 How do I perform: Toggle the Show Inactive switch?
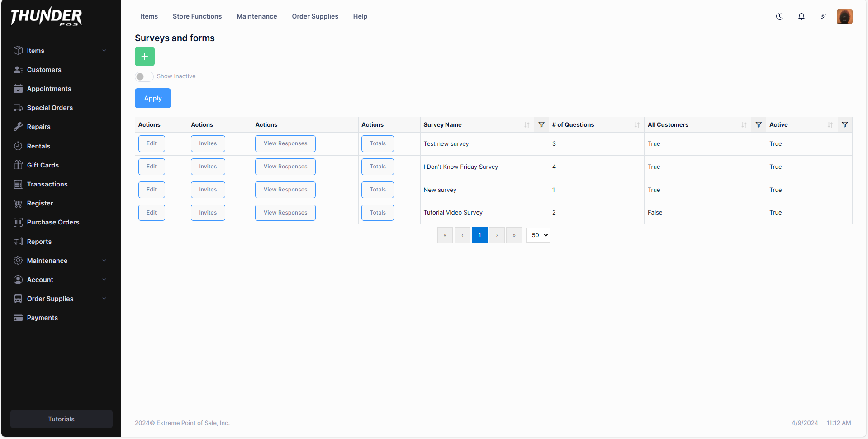pos(144,76)
